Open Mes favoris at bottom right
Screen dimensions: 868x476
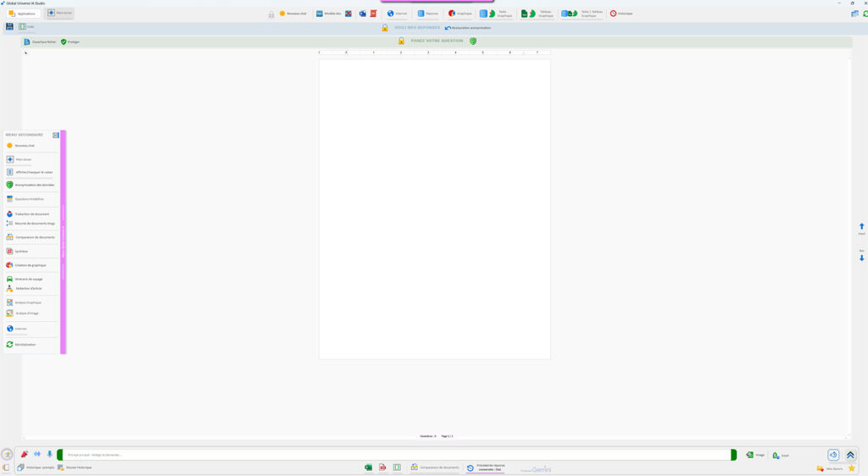click(831, 469)
